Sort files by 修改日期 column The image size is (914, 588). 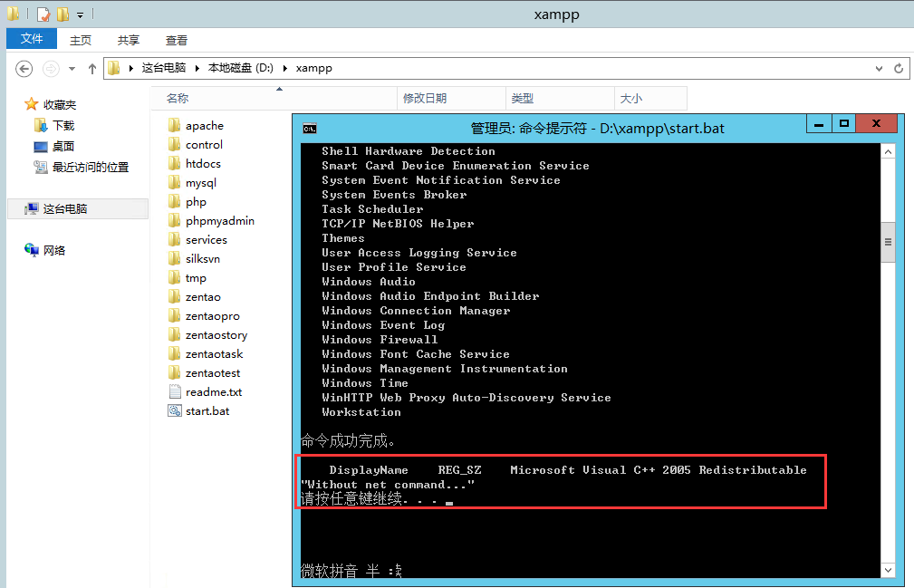tap(452, 99)
